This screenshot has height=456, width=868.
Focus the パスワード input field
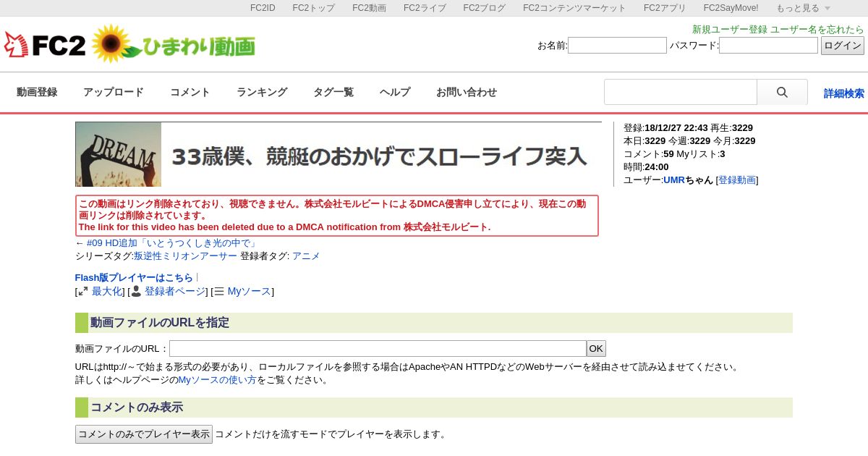pyautogui.click(x=768, y=46)
